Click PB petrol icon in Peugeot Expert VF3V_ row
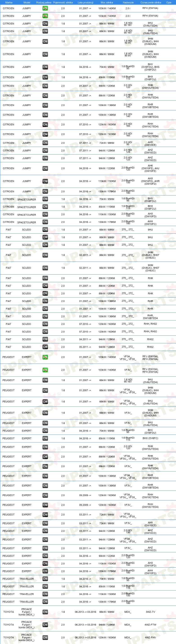176x644 pixels. tap(45, 370)
